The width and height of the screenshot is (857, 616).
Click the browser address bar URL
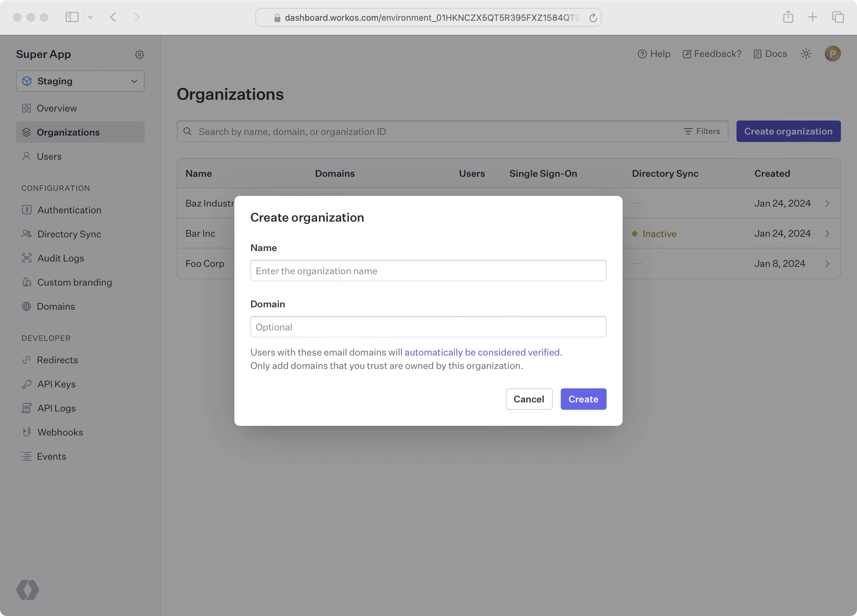[x=432, y=17]
